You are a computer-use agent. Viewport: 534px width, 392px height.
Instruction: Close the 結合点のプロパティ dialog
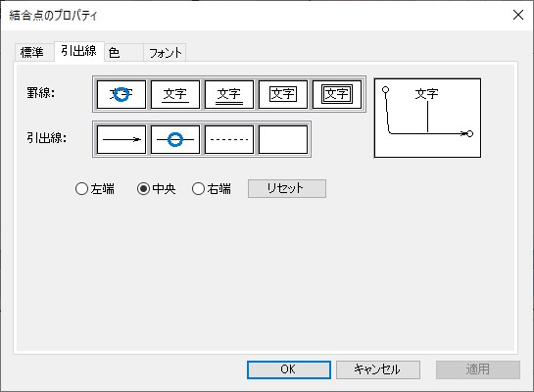coord(518,15)
